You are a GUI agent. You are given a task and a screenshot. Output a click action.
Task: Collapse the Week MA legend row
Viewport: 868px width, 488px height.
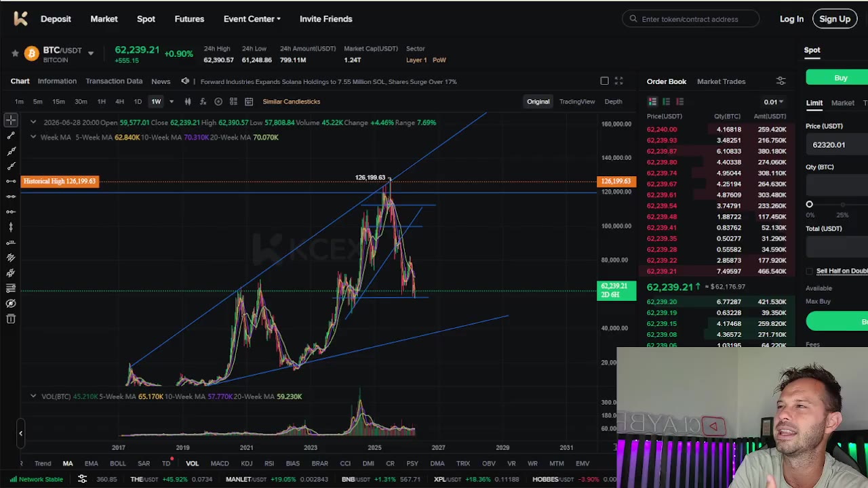point(33,137)
